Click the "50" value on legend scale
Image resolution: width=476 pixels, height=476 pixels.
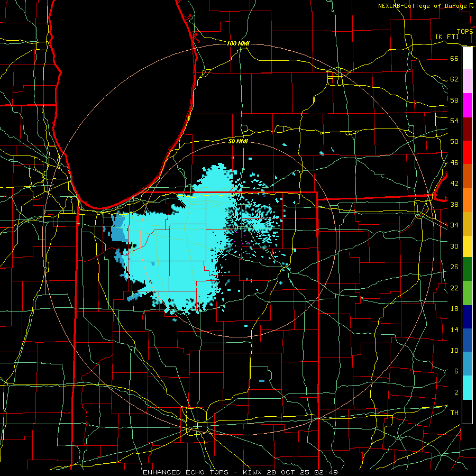(454, 142)
